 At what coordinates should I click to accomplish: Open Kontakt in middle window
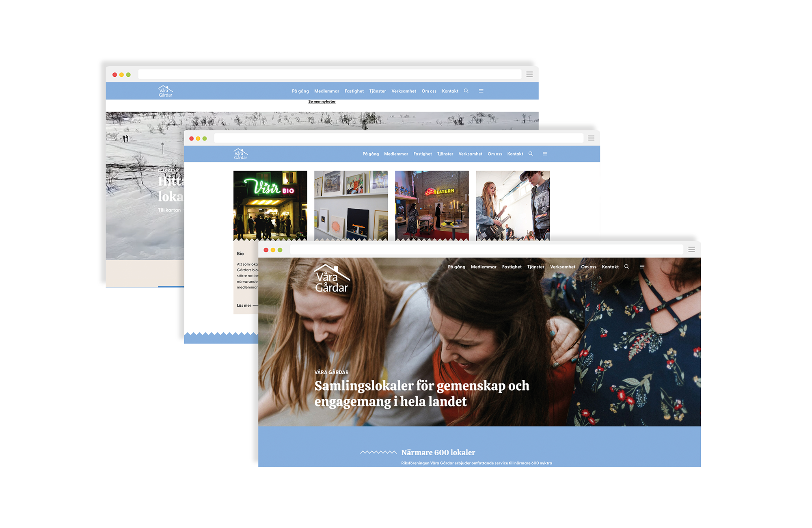pos(515,154)
